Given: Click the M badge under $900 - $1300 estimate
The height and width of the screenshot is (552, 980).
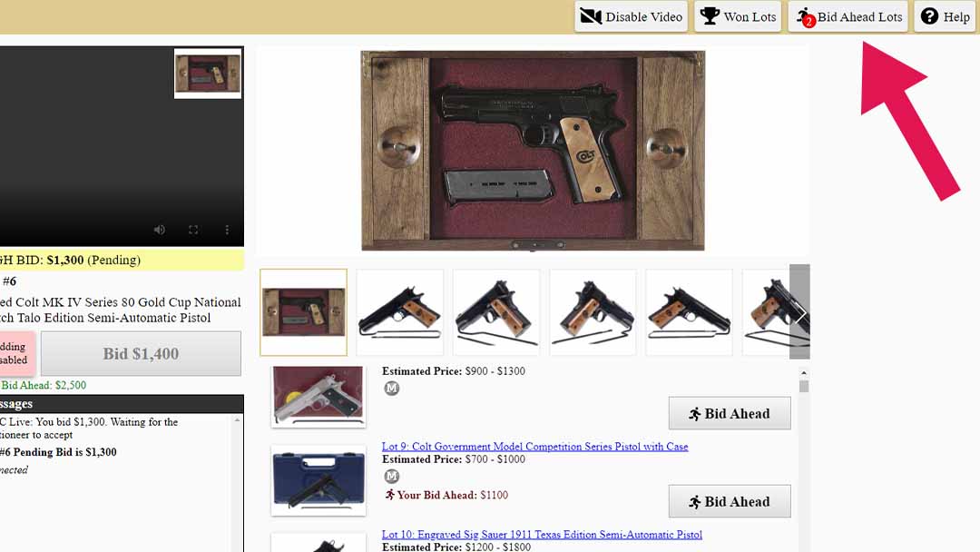Looking at the screenshot, I should point(391,389).
